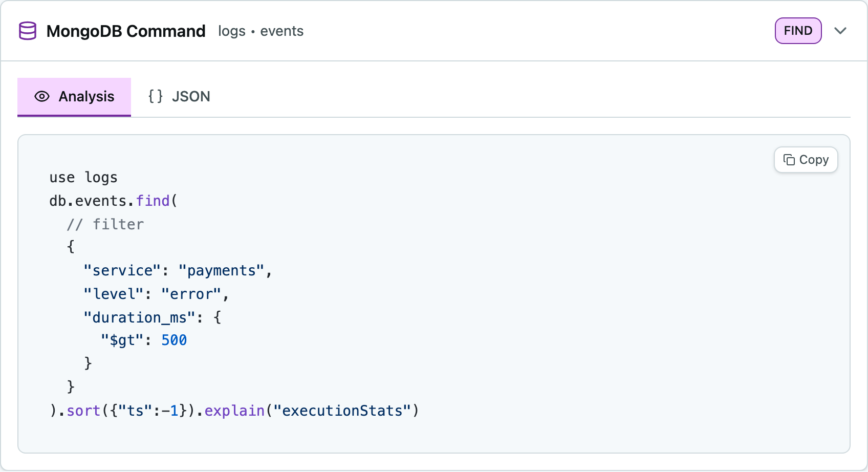Click the sort and explain line

pyautogui.click(x=234, y=411)
